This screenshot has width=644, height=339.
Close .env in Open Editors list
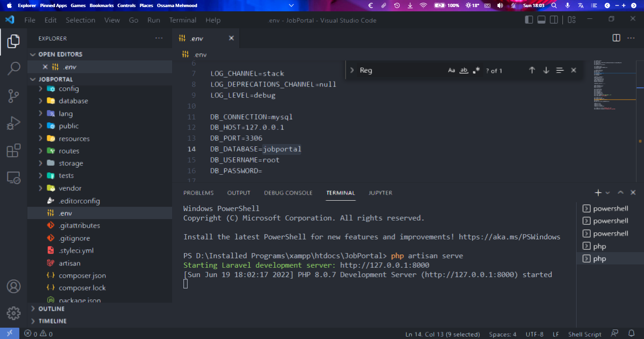click(45, 67)
